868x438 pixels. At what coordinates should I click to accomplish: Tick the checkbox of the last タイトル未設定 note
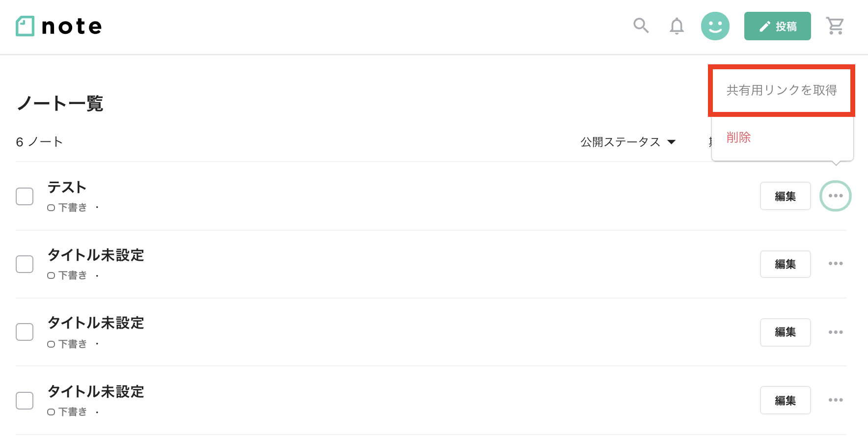25,401
